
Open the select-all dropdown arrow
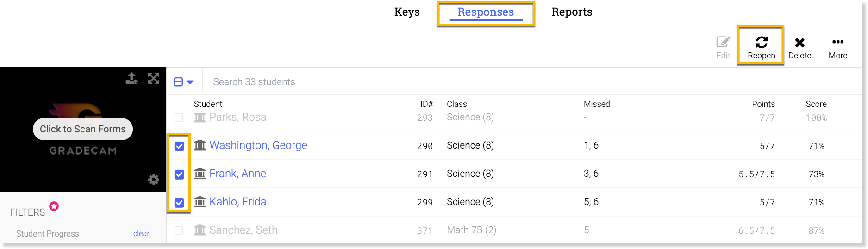pyautogui.click(x=190, y=82)
